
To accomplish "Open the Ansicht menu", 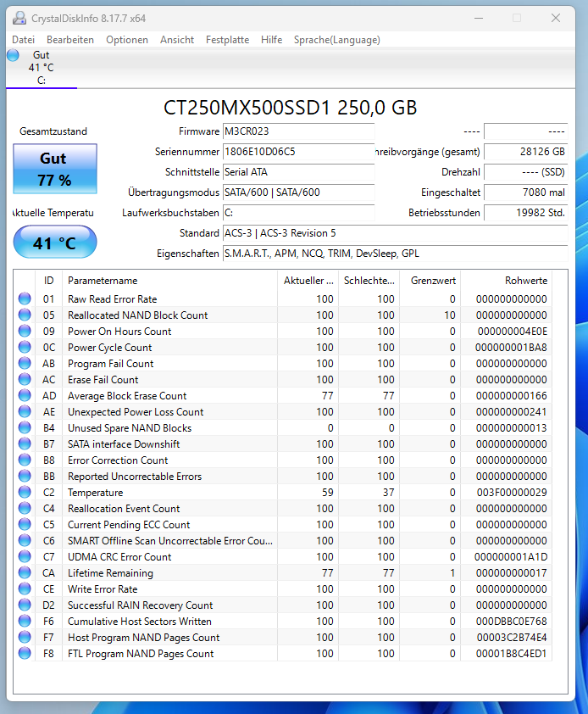I will tap(177, 40).
